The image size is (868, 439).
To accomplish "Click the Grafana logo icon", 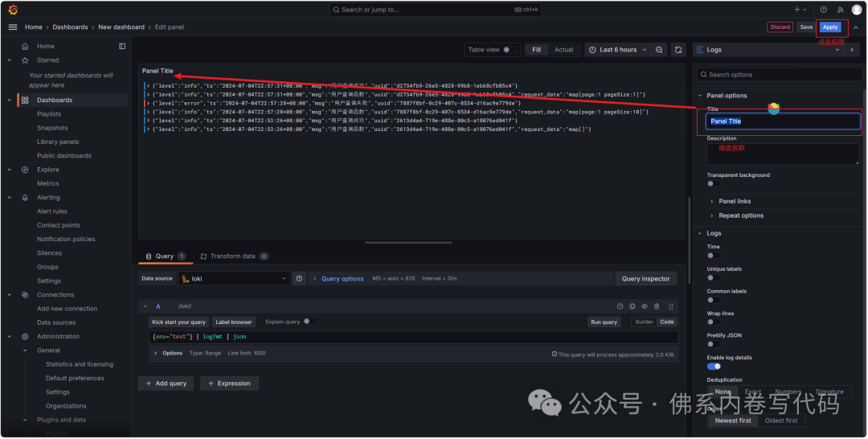I will coord(13,10).
